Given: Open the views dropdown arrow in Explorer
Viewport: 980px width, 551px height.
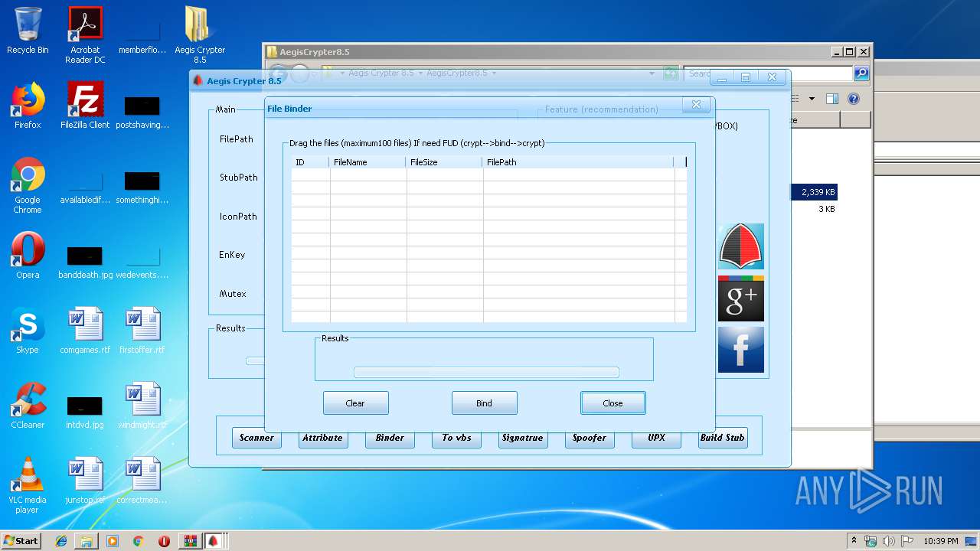Looking at the screenshot, I should (x=813, y=99).
